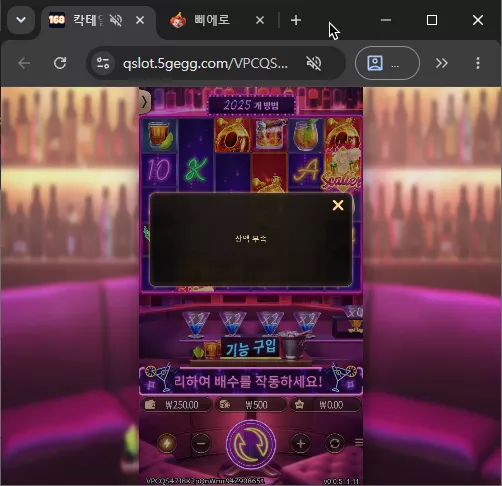This screenshot has width=502, height=486.
Task: Open auto spin settings icon
Action: pos(335,444)
